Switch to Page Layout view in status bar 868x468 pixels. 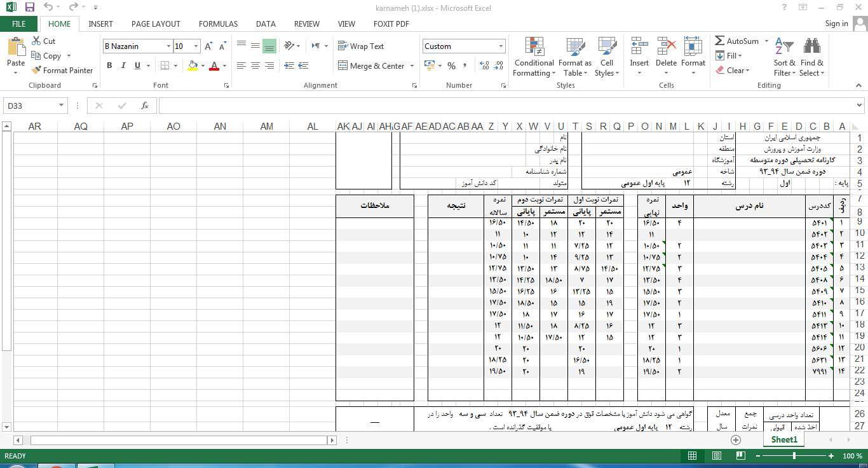pyautogui.click(x=716, y=456)
